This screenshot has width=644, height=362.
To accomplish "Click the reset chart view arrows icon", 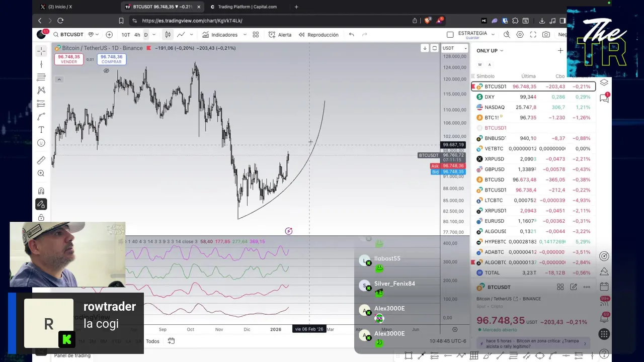I will tap(435, 48).
